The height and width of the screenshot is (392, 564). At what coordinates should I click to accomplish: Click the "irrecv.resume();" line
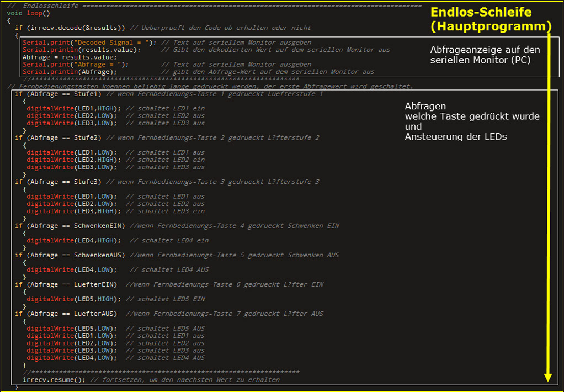(54, 380)
